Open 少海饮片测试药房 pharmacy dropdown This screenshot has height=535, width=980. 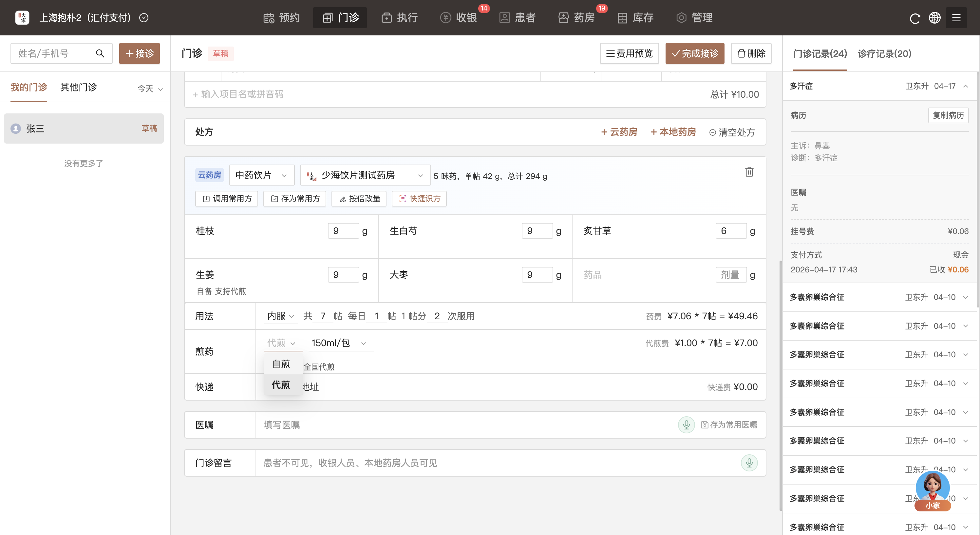point(365,175)
